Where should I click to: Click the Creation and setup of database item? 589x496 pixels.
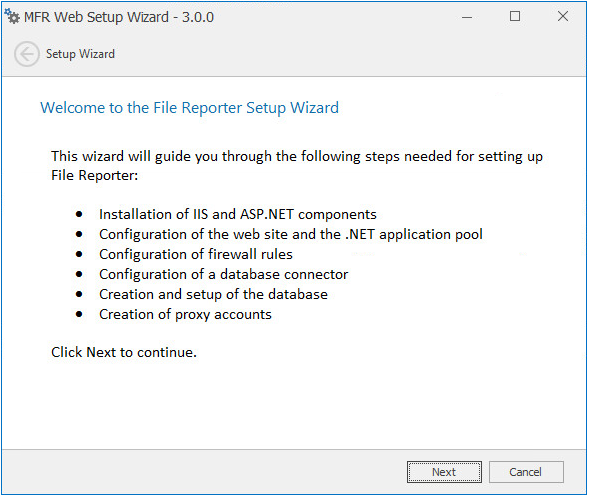click(213, 294)
